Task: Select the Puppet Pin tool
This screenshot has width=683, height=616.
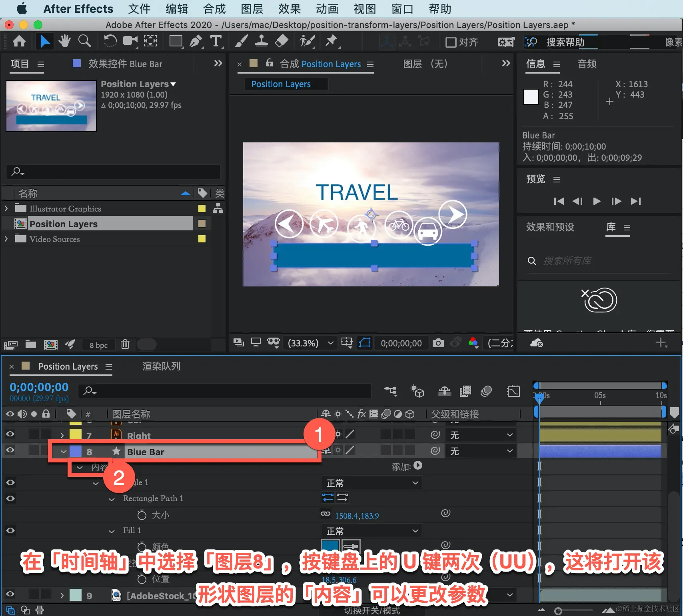Action: point(332,41)
